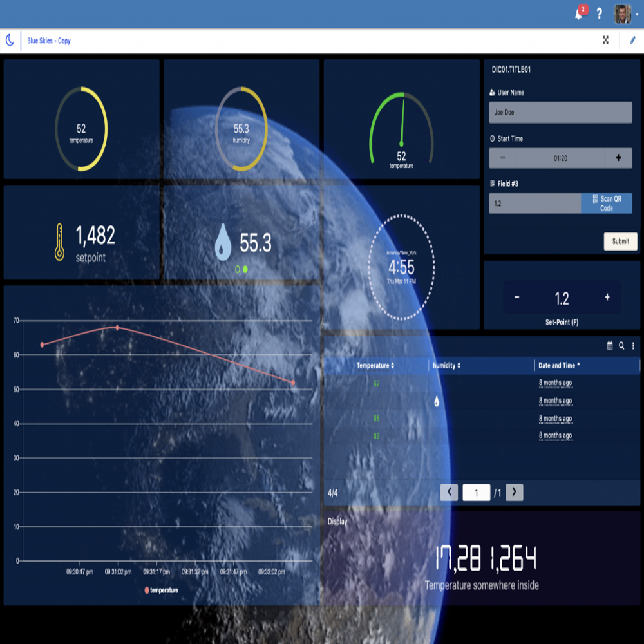Toggle dark mode with the moon icon
644x644 pixels.
pyautogui.click(x=10, y=41)
